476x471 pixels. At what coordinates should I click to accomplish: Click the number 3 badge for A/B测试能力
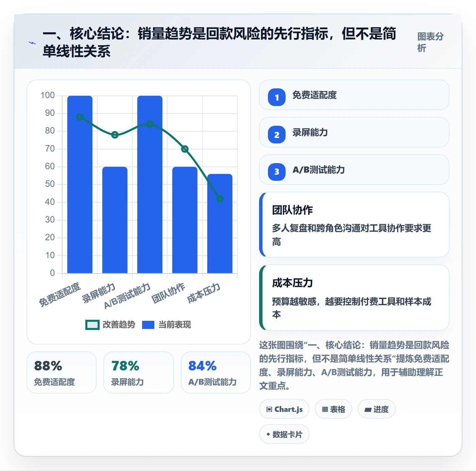pos(277,172)
